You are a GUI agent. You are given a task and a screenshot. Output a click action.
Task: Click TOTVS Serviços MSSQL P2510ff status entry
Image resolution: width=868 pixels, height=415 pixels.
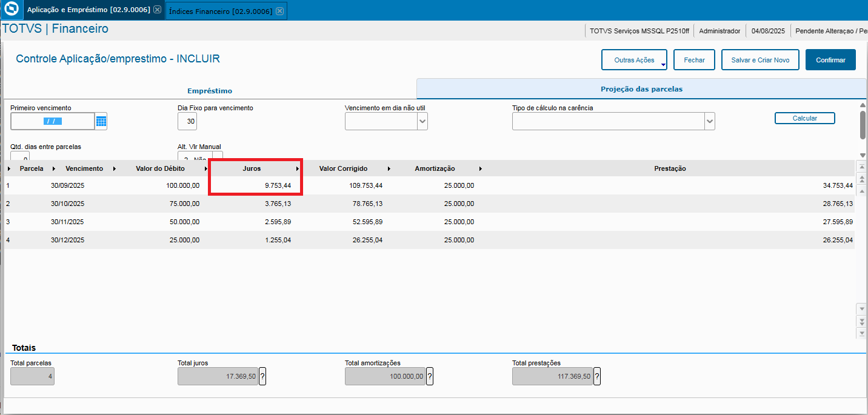coord(639,30)
